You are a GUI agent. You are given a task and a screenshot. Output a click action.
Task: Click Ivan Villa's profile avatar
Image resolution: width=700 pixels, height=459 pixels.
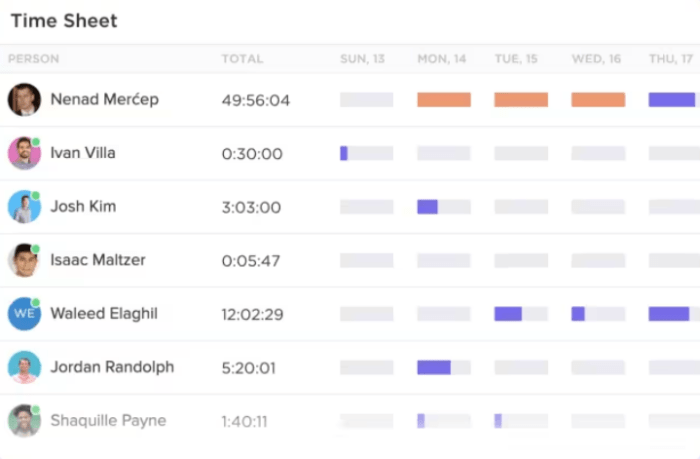(x=24, y=153)
